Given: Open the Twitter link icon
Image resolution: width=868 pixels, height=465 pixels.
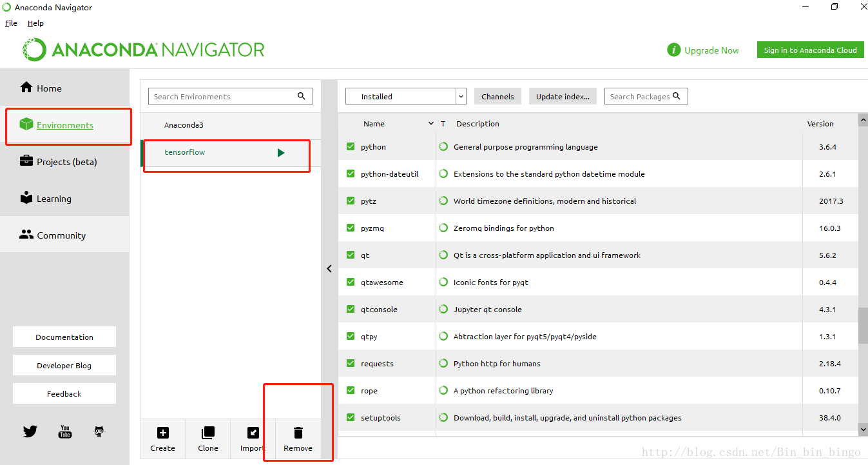Looking at the screenshot, I should 30,431.
